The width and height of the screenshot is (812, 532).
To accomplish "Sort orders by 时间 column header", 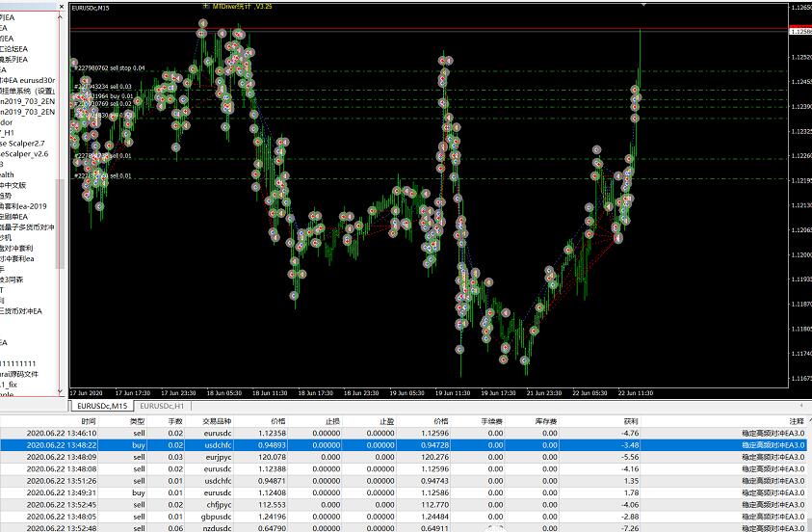I will coord(89,422).
